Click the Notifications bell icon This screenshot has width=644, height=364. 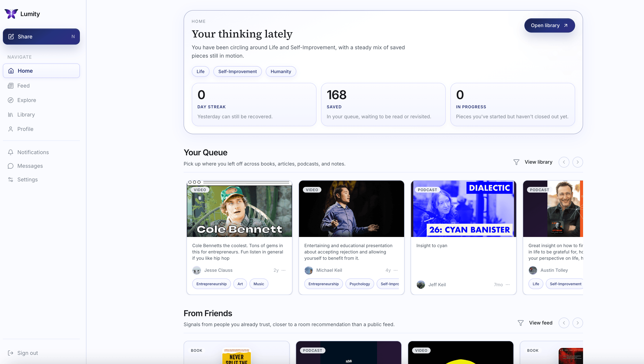(x=11, y=152)
